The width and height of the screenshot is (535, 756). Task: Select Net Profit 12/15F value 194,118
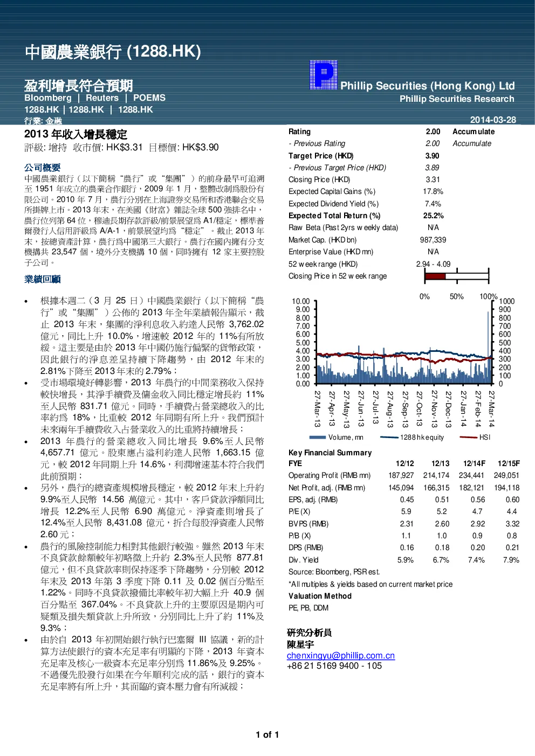point(507,488)
